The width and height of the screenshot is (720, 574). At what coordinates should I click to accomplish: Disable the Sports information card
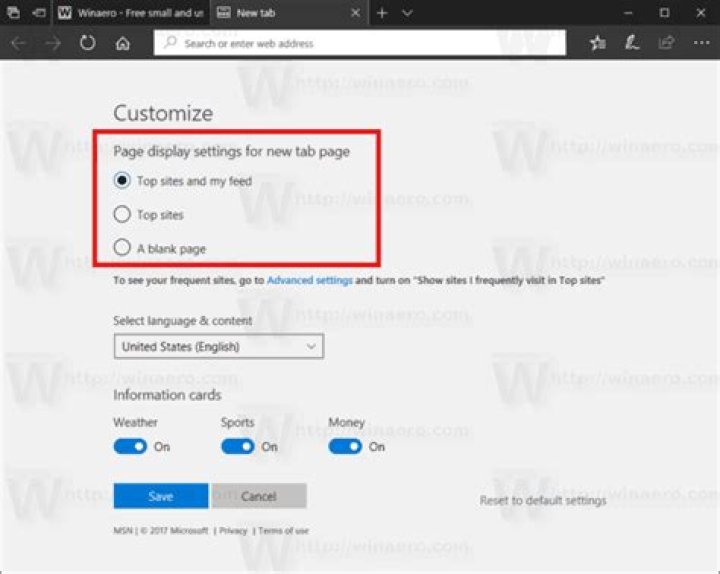tap(237, 446)
